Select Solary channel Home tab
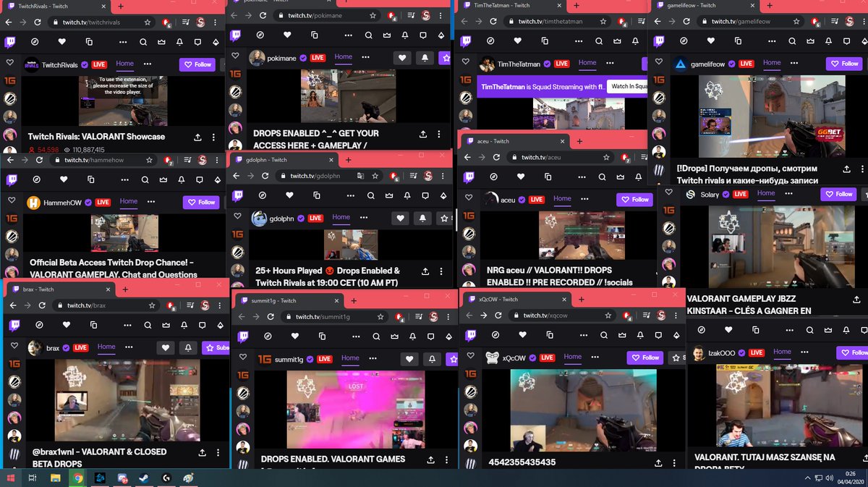Screen dimensions: 868x487 coord(766,194)
